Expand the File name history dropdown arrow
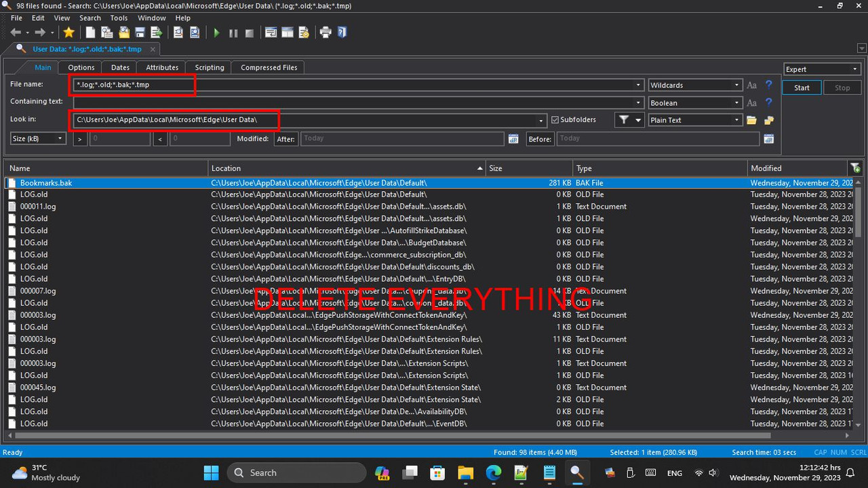 [638, 85]
